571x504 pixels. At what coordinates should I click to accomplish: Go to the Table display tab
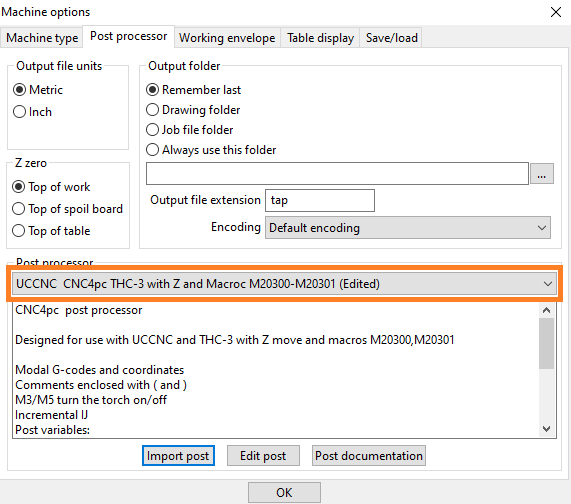pyautogui.click(x=320, y=38)
